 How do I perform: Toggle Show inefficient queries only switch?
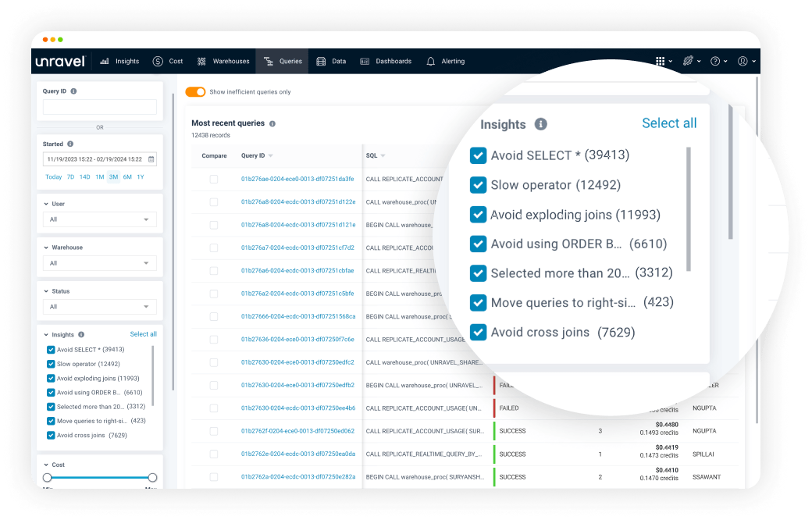click(x=195, y=91)
